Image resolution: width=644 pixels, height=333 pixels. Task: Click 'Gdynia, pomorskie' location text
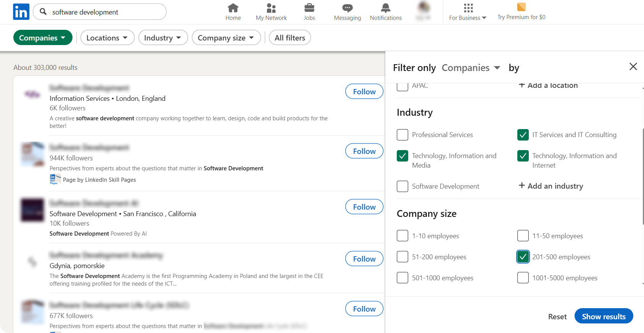pos(77,266)
